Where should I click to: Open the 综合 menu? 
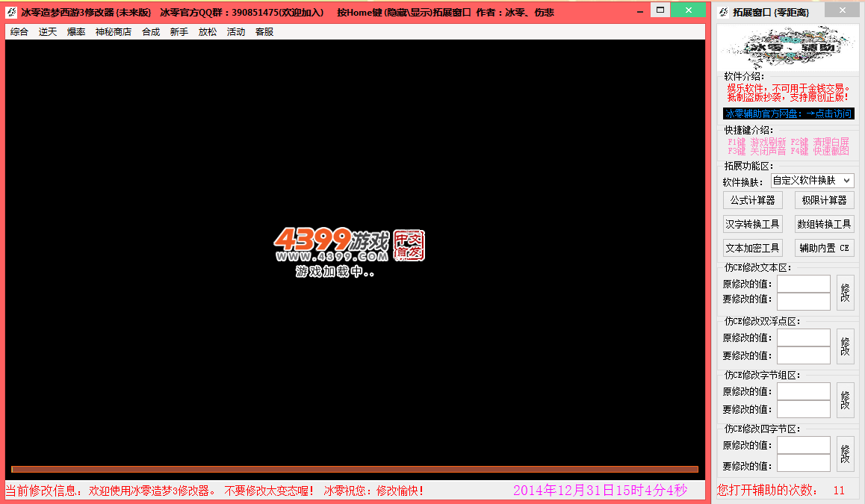pos(19,32)
